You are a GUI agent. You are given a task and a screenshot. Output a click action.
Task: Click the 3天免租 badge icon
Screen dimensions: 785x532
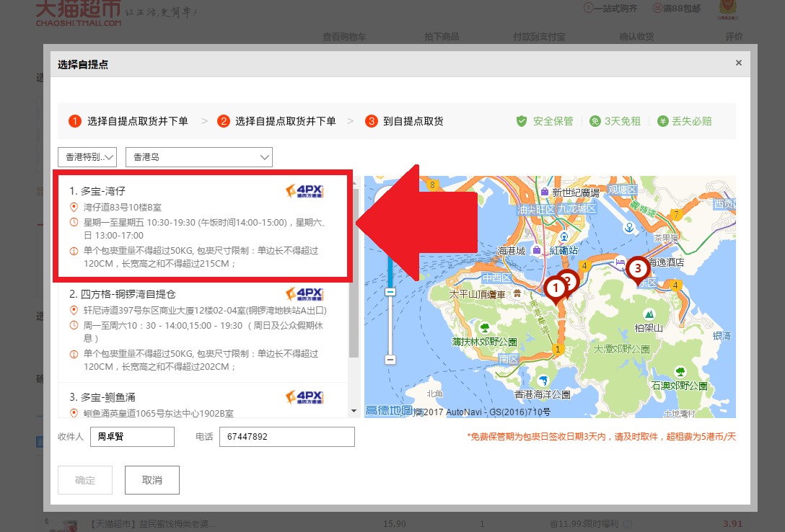pos(595,121)
